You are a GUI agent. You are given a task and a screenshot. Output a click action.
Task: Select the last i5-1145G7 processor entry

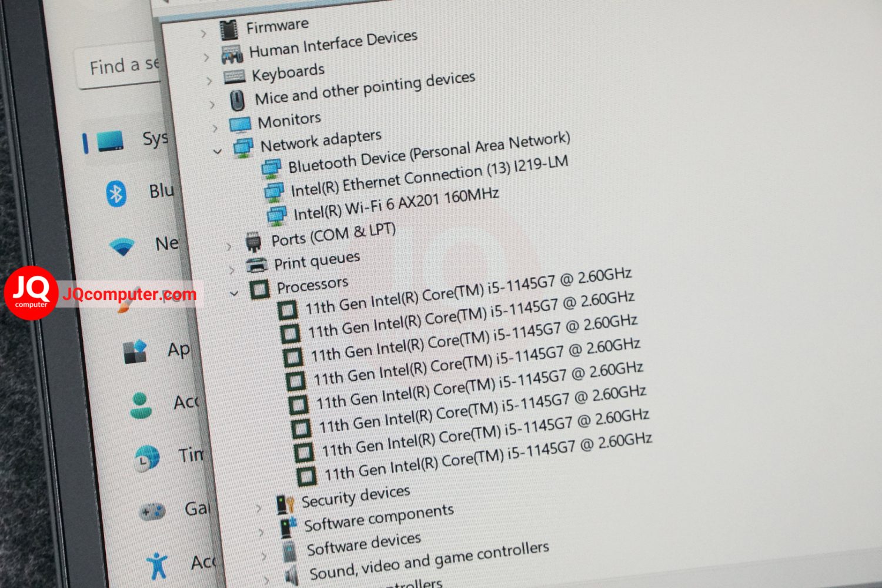488,457
